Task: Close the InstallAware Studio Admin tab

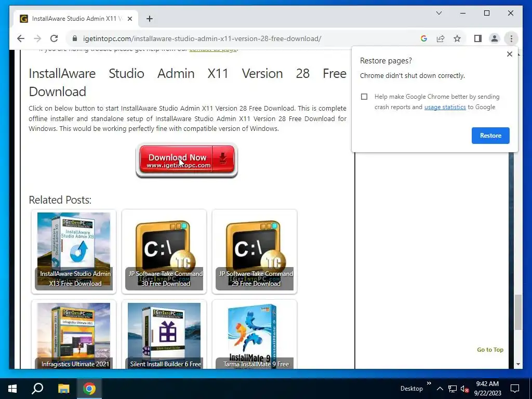Action: point(129,19)
